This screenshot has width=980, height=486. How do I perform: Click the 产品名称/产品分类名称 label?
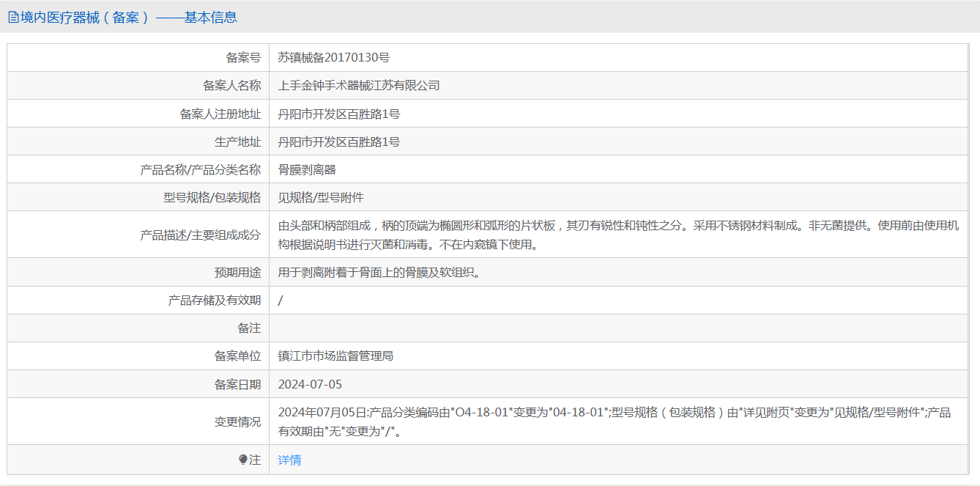coord(200,169)
